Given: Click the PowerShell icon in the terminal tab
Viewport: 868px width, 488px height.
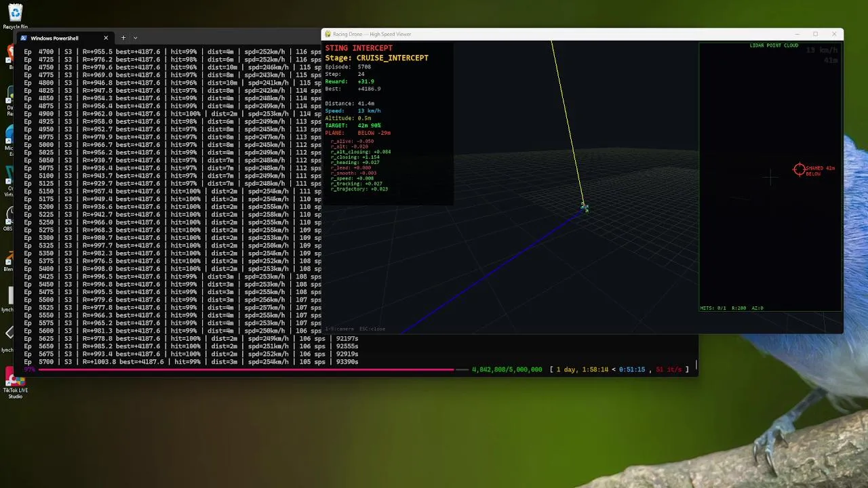Looking at the screenshot, I should pos(24,38).
